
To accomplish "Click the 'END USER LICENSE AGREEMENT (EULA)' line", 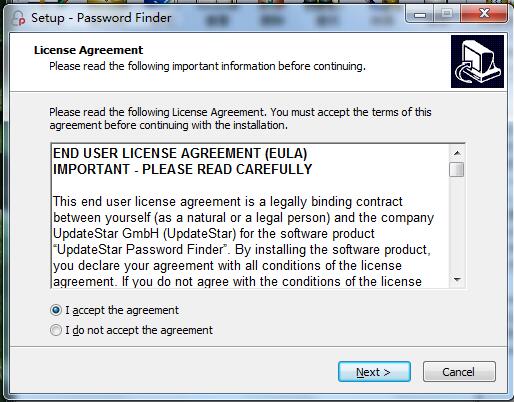I will tap(180, 153).
